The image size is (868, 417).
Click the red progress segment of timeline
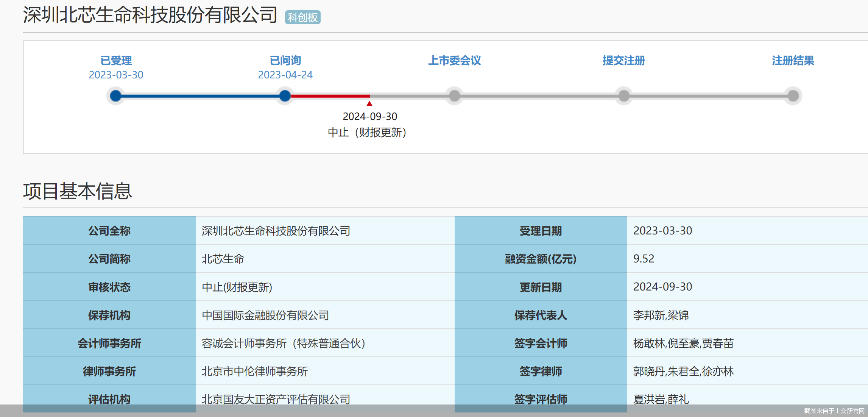pos(330,96)
